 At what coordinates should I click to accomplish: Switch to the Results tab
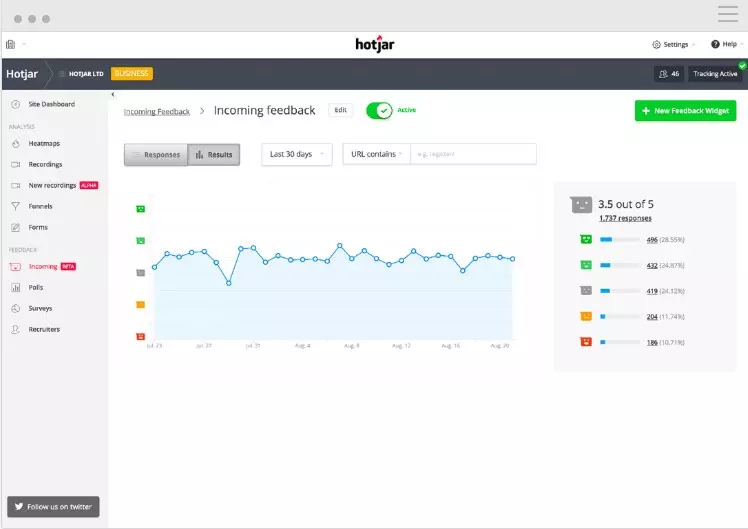point(214,155)
